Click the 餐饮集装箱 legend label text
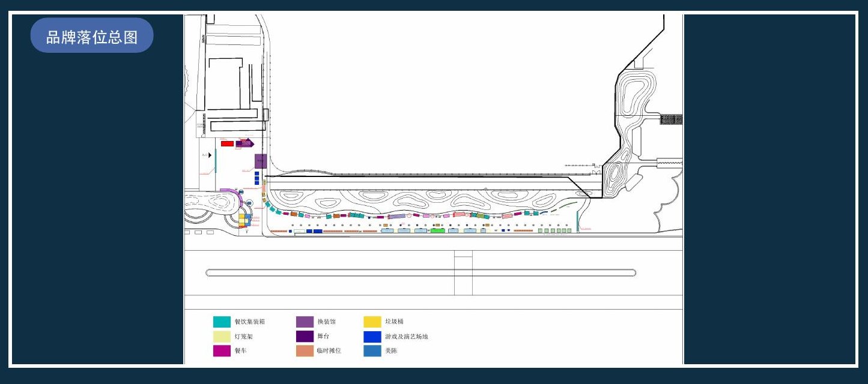 tap(249, 322)
